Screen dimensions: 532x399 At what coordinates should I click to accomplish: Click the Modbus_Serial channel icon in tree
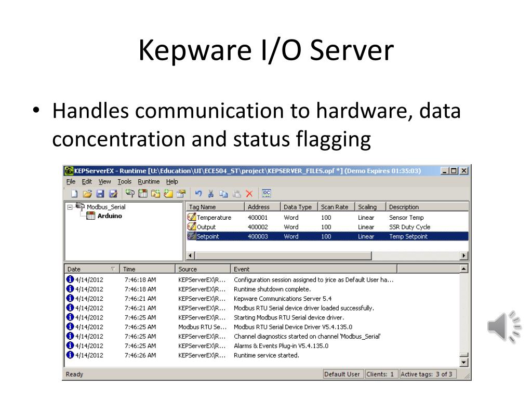coord(80,207)
